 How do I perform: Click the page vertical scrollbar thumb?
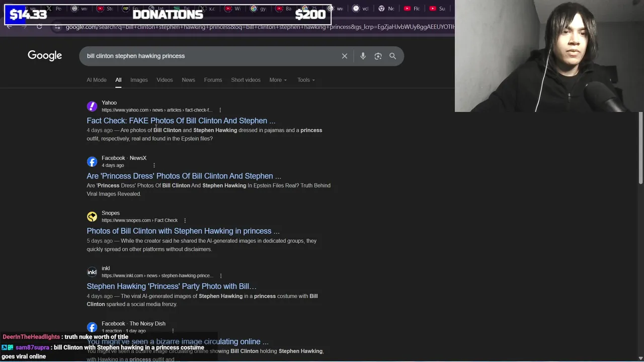[640, 148]
